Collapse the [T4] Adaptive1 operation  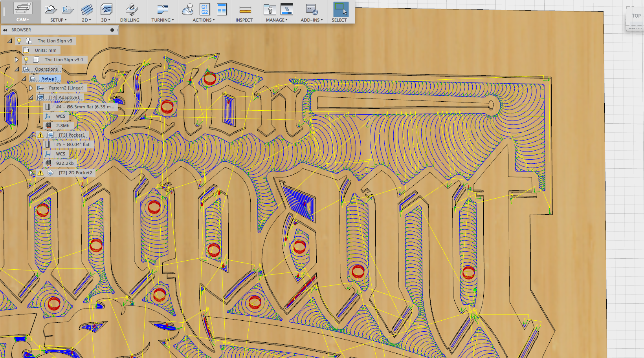(31, 97)
